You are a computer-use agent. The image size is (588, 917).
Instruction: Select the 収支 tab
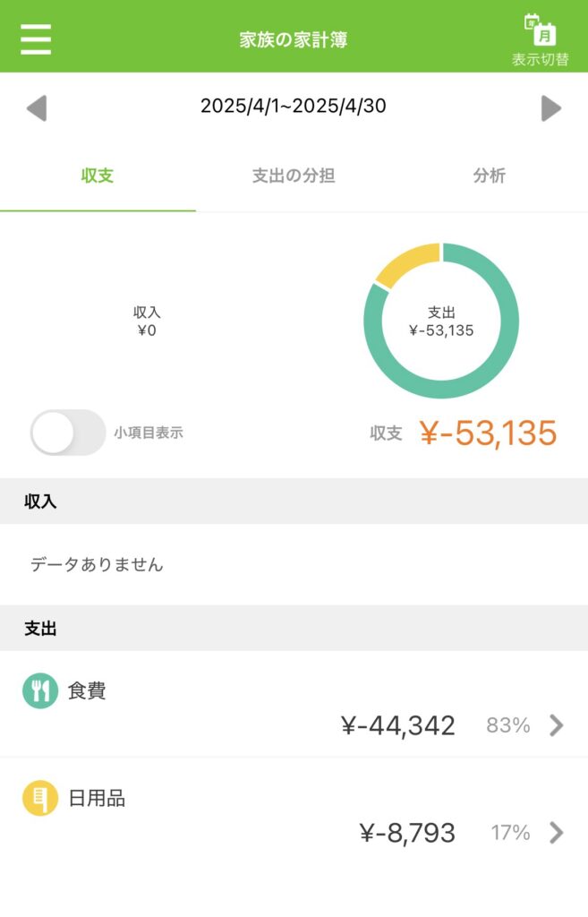98,176
